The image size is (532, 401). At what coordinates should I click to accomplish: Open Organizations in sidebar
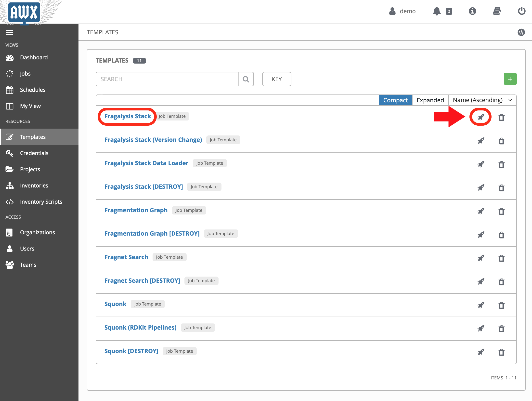39,232
